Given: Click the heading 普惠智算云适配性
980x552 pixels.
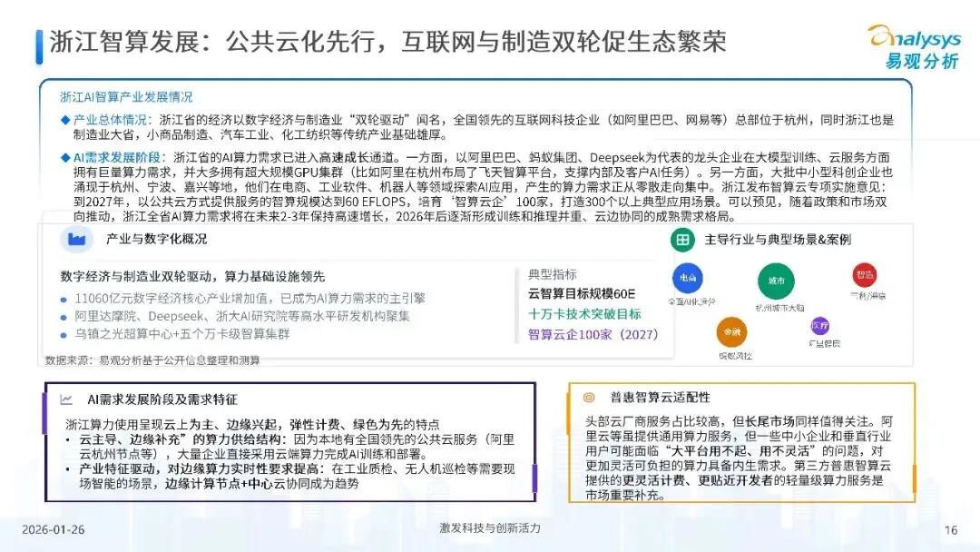Looking at the screenshot, I should [660, 397].
